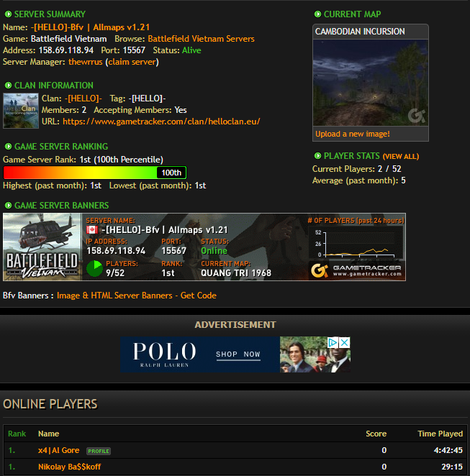
Task: Click the Port 15567 value in Server Summary
Action: (134, 50)
